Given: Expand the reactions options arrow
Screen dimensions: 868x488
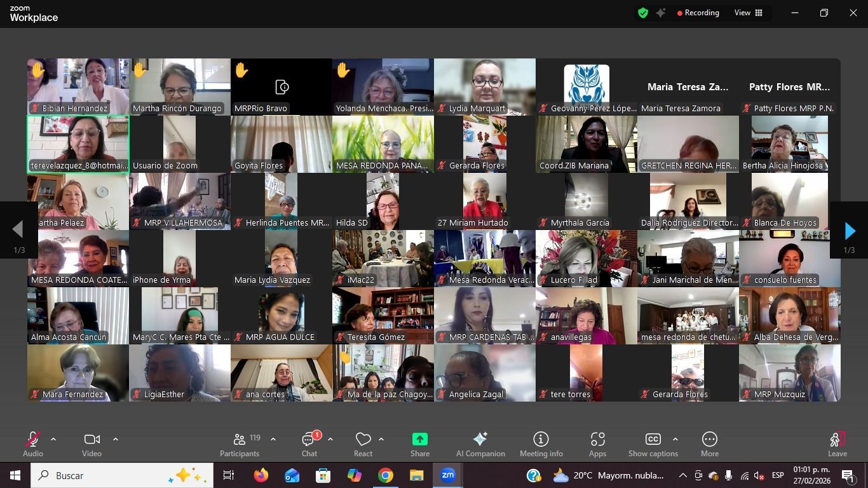Looking at the screenshot, I should 381,439.
